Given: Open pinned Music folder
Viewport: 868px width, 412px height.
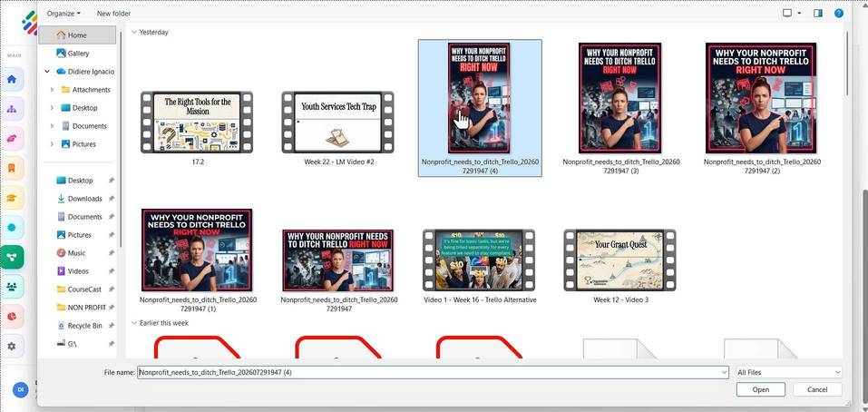Looking at the screenshot, I should coord(76,253).
